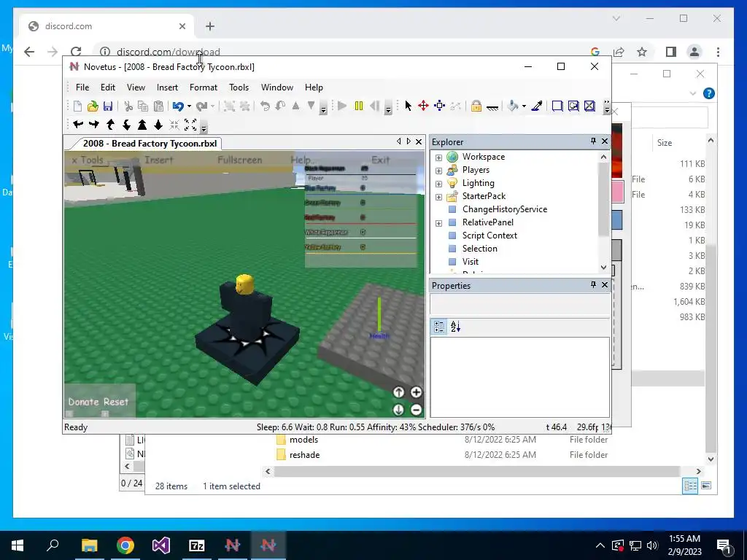Pin the Explorer panel
Image resolution: width=747 pixels, height=560 pixels.
[593, 141]
